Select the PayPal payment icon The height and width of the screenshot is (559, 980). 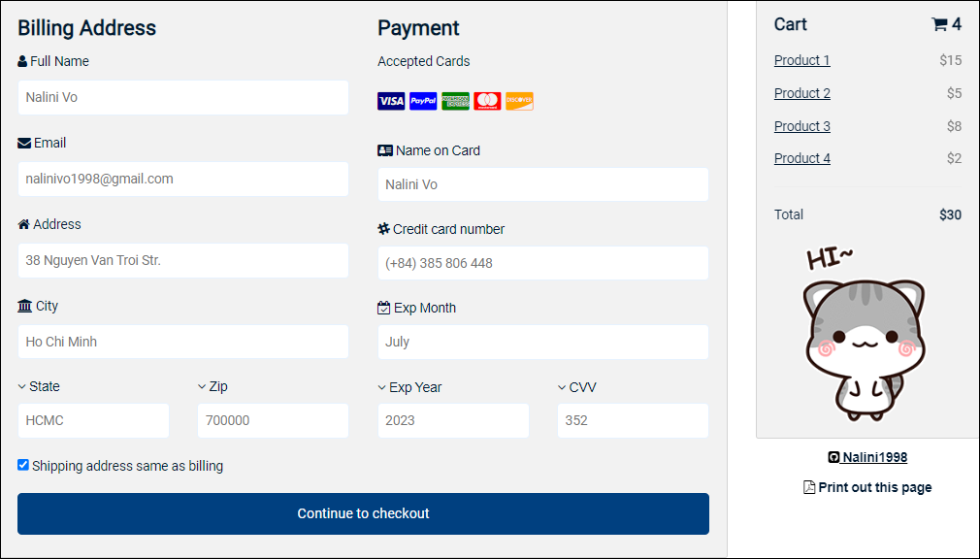pyautogui.click(x=422, y=100)
